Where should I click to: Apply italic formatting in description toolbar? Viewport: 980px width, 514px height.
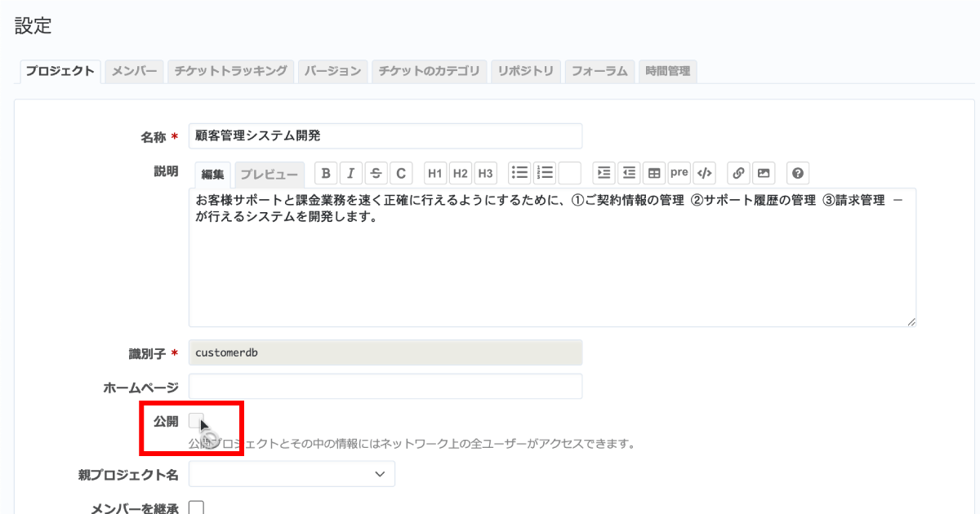351,173
